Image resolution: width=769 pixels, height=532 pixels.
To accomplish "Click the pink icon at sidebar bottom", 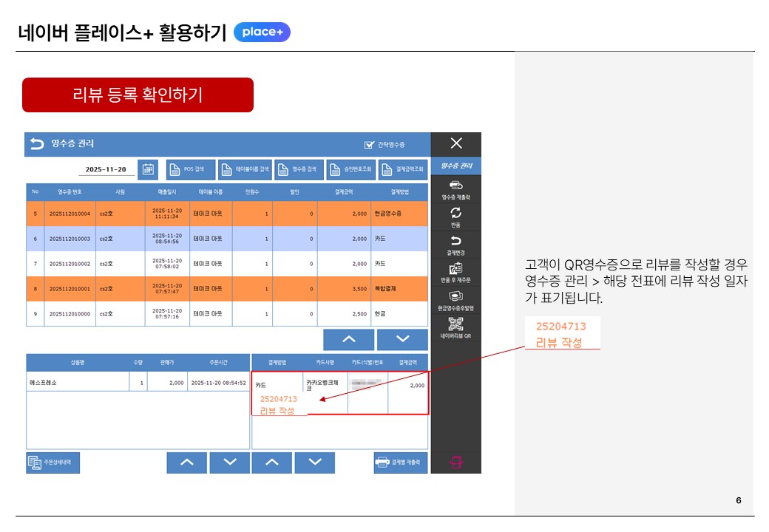I will pyautogui.click(x=456, y=463).
